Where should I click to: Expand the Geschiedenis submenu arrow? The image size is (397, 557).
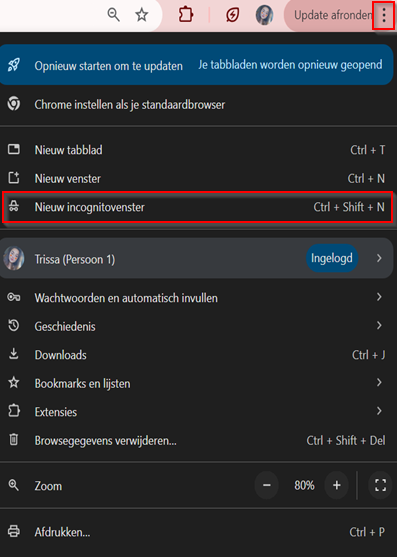379,325
